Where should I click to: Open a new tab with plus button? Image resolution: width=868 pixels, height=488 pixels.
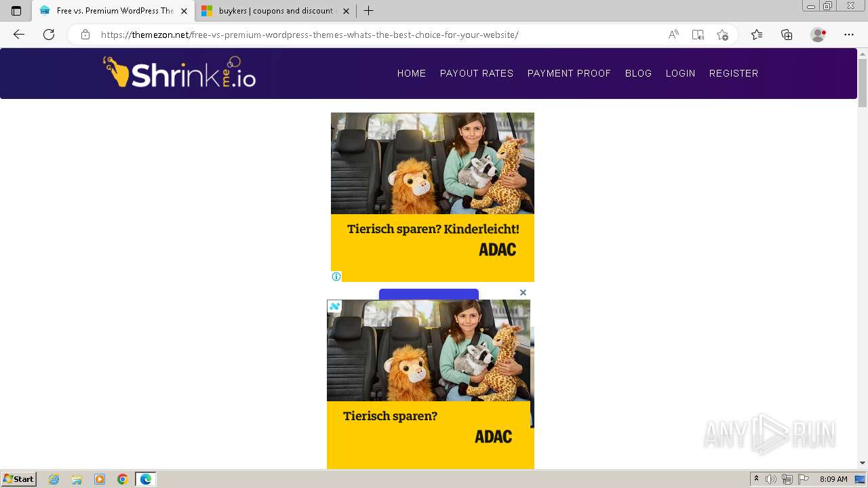click(368, 11)
